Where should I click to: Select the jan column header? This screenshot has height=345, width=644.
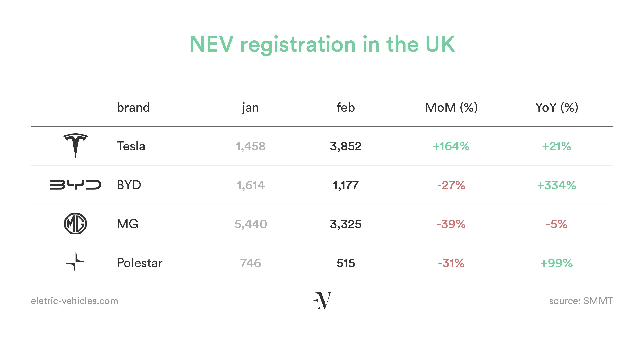(251, 108)
